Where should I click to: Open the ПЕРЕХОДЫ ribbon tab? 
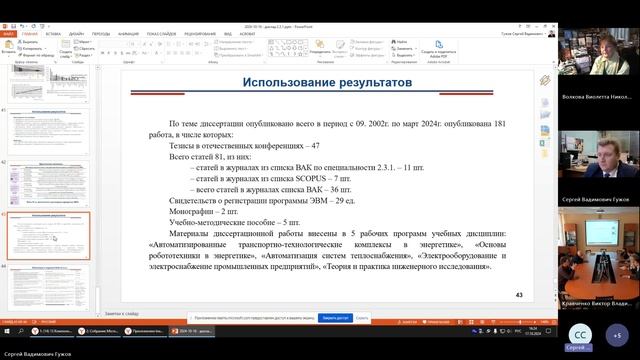point(101,34)
